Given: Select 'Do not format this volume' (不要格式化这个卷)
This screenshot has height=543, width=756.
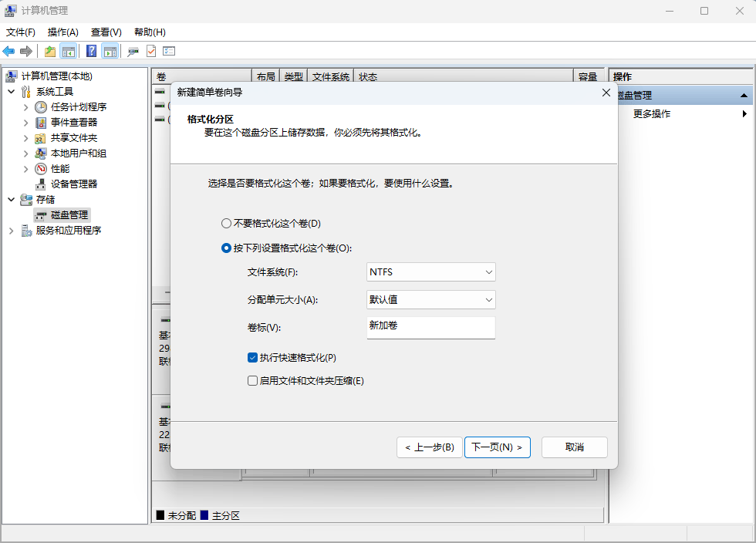Looking at the screenshot, I should (x=226, y=224).
